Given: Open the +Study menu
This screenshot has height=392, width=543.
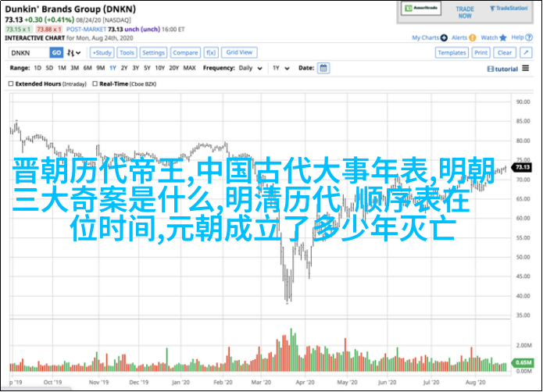Looking at the screenshot, I should coord(102,53).
